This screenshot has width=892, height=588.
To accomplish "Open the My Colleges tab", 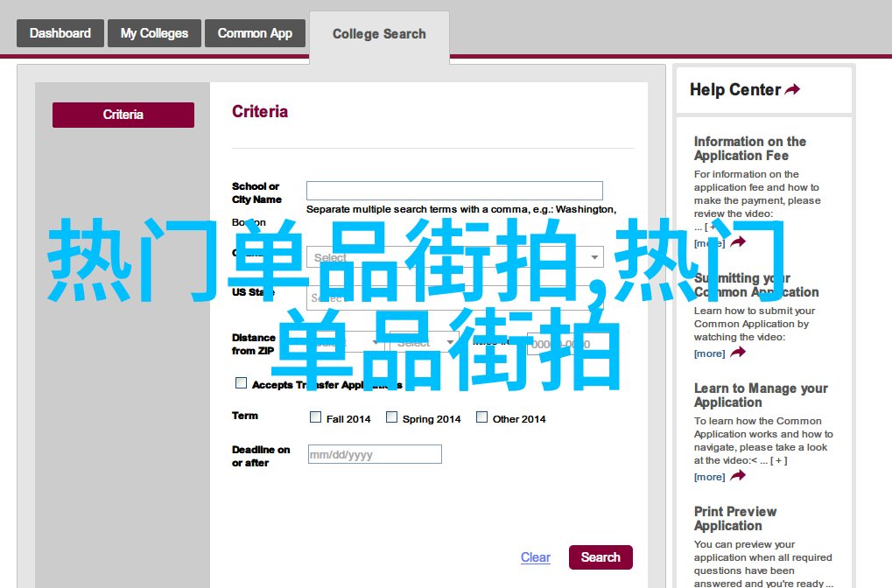I will pyautogui.click(x=154, y=33).
